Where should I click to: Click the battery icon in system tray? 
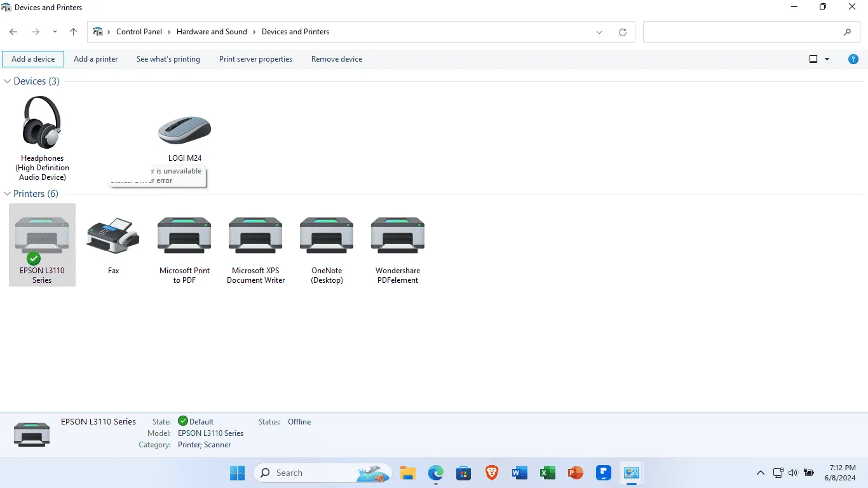coord(809,473)
